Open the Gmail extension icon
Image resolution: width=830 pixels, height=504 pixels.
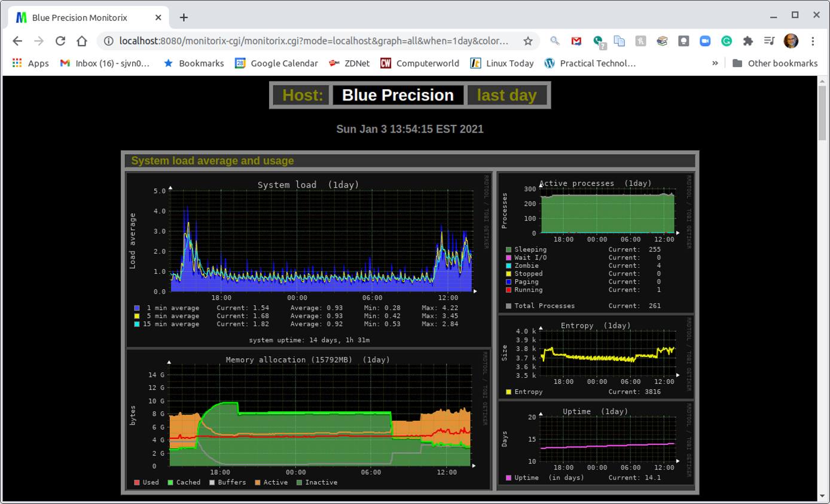point(576,41)
